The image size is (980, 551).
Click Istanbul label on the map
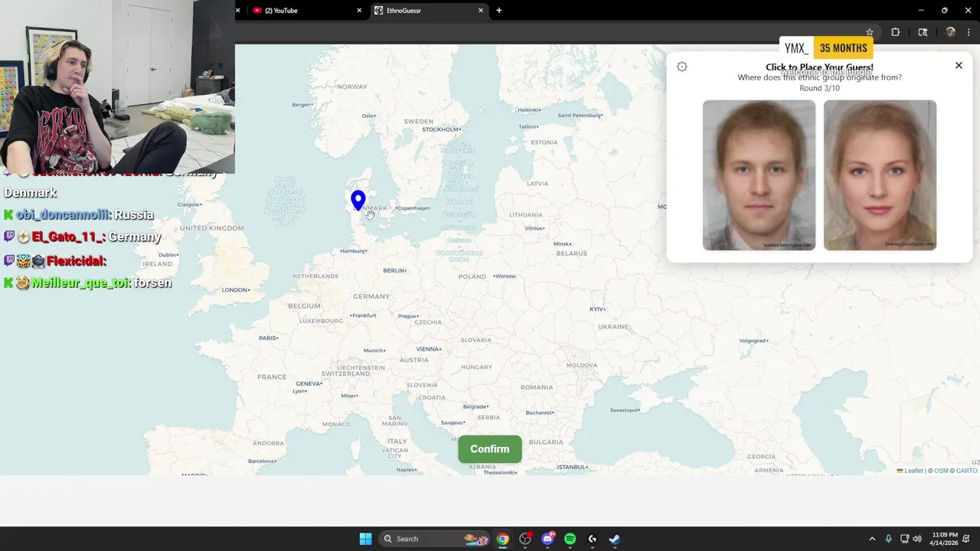pyautogui.click(x=571, y=467)
